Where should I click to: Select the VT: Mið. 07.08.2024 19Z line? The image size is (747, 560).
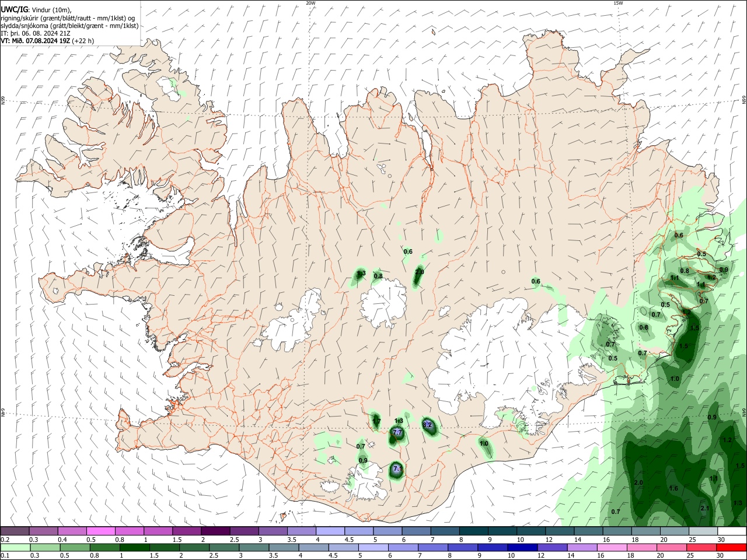tap(47, 41)
